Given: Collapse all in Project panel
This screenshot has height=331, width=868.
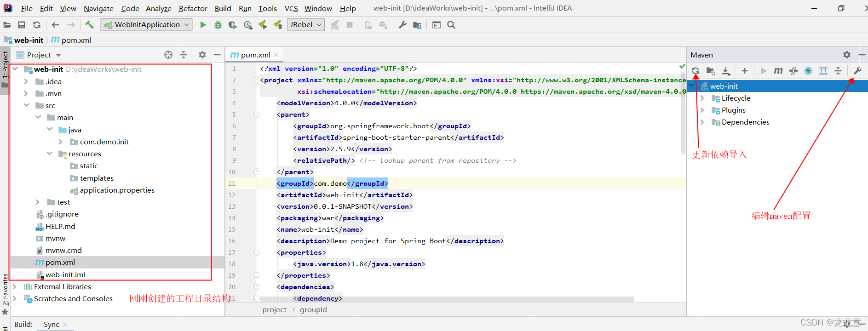Looking at the screenshot, I should click(184, 55).
